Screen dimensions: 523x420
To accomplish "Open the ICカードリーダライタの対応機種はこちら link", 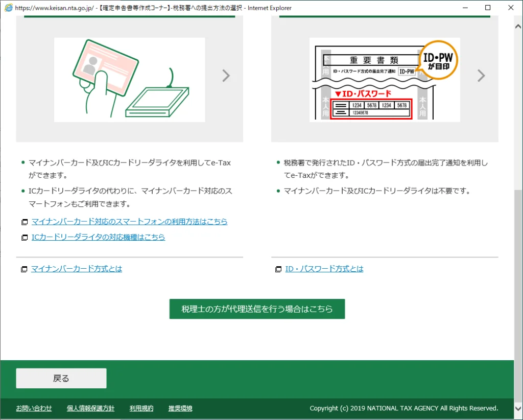I will 98,237.
